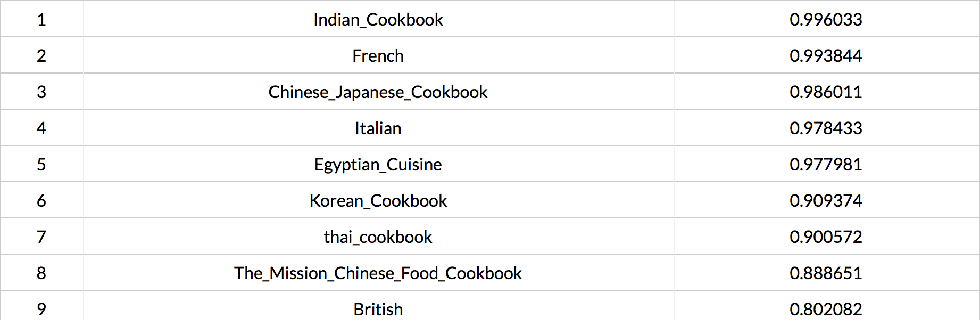Select the Chinese_Japanese_Cookbook entry

pyautogui.click(x=378, y=92)
